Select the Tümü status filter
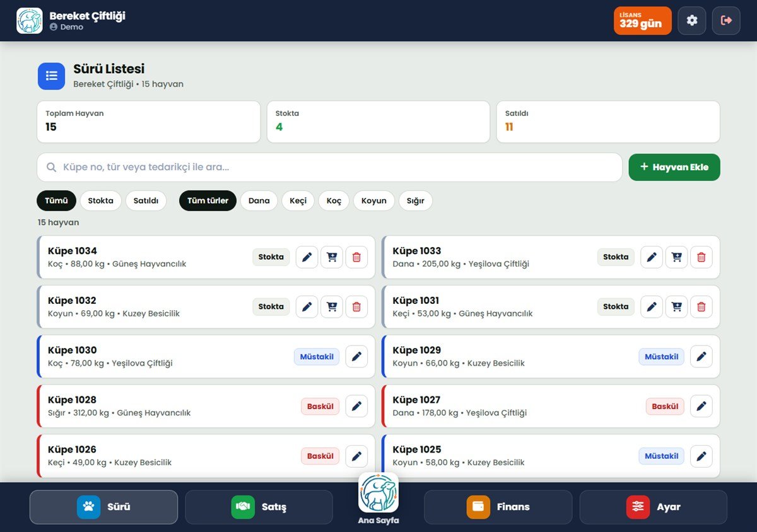This screenshot has height=532, width=757. point(56,200)
